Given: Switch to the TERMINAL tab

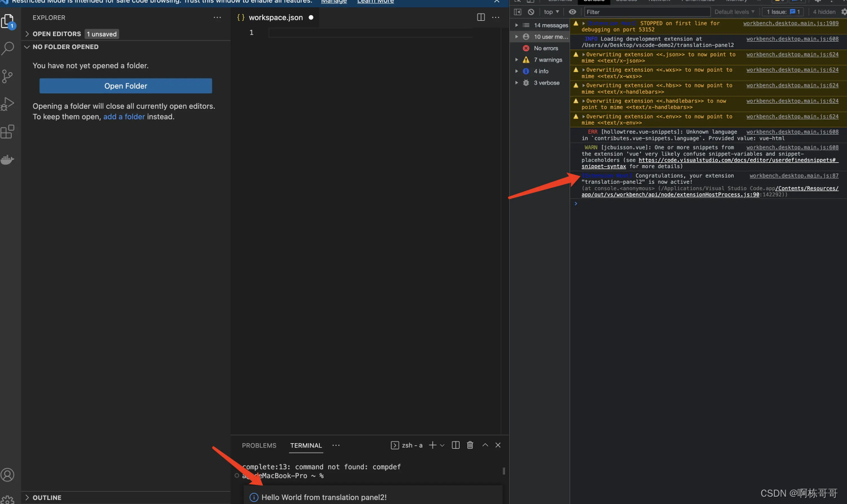Looking at the screenshot, I should point(306,445).
